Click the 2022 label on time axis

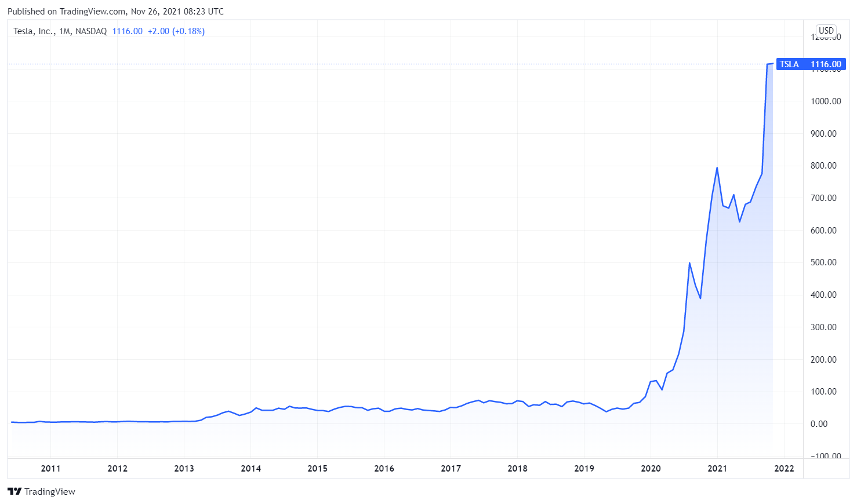785,469
